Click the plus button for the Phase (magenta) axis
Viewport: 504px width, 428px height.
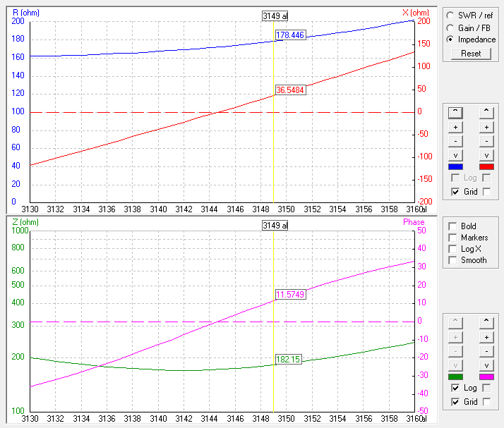coord(486,337)
